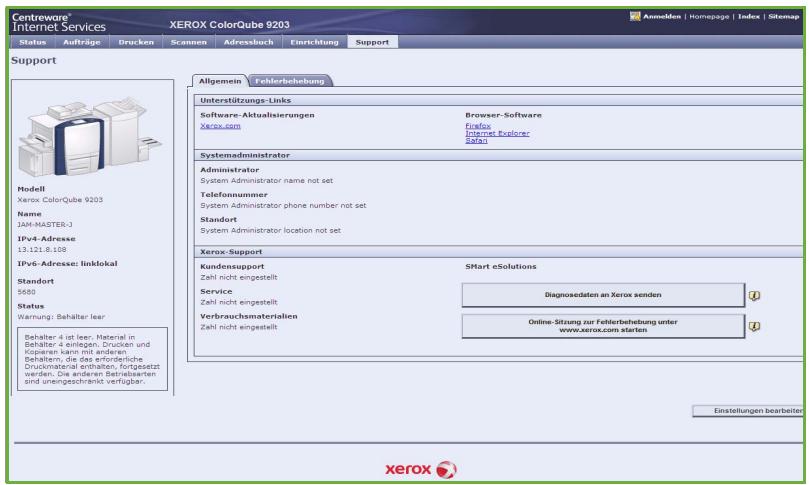This screenshot has height=485, width=809.
Task: Click the Systemadministrator section header
Action: (498, 155)
